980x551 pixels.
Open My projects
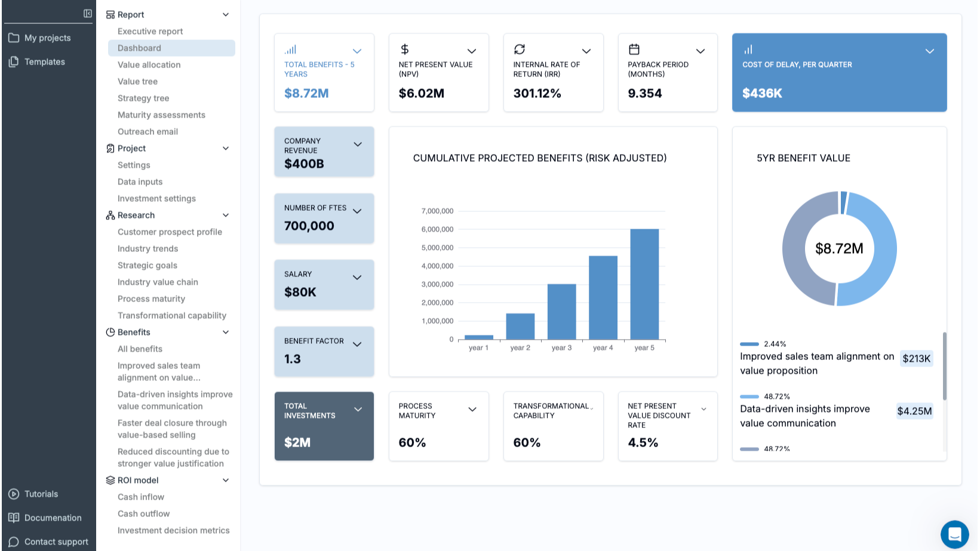pos(47,38)
